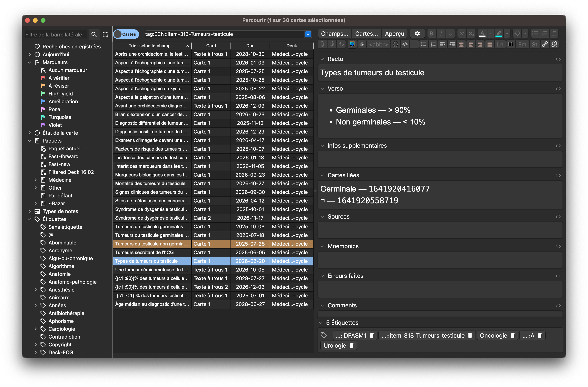
Task: Toggle HTML view for Infos supplémentaires field
Action: 558,146
